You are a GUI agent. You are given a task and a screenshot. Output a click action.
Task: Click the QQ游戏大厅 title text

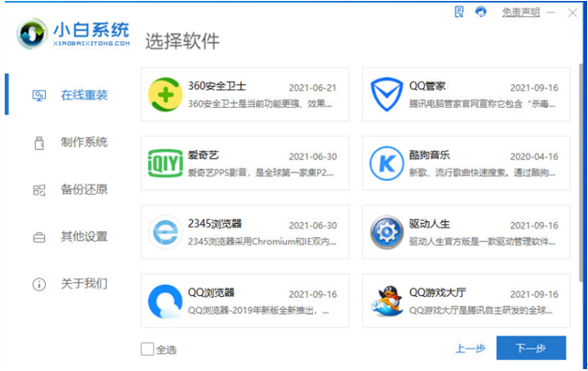(x=438, y=292)
